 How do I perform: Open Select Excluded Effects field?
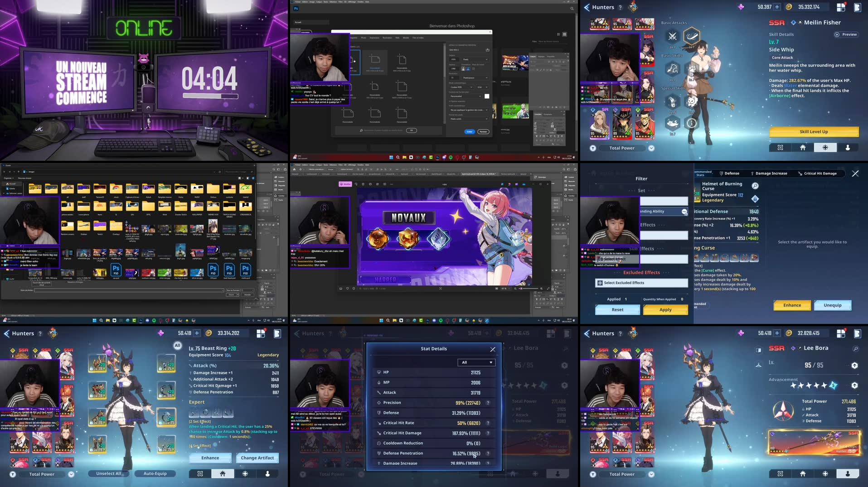click(x=641, y=283)
